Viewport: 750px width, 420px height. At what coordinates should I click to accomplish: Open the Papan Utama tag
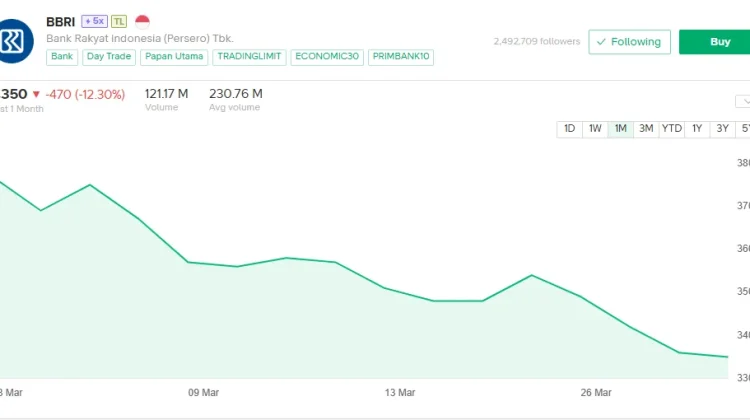[174, 56]
